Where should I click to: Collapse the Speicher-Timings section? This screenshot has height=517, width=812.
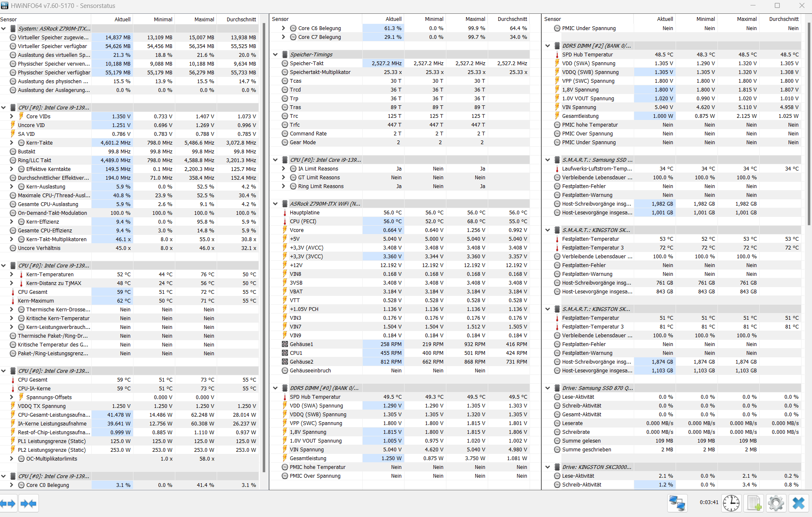point(275,54)
